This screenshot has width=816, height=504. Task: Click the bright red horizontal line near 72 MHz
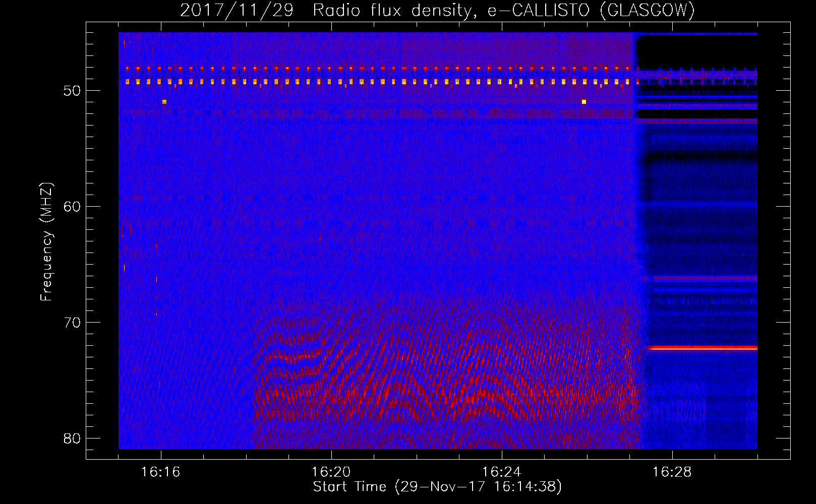point(703,348)
